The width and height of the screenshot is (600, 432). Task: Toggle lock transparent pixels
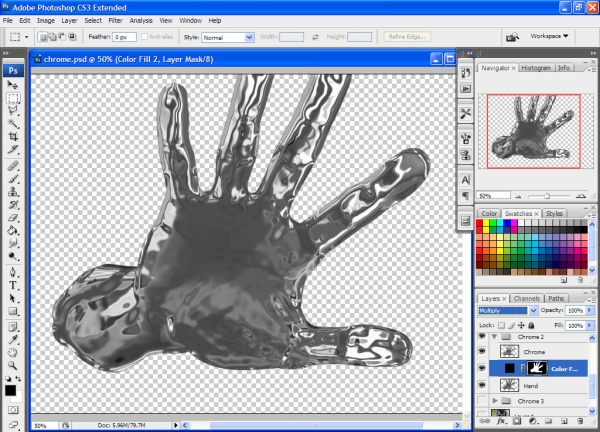[501, 326]
